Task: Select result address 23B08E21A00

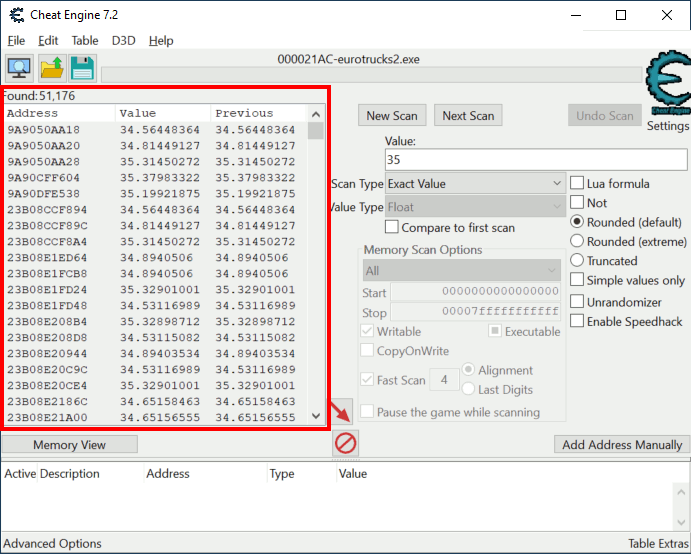Action: [x=47, y=417]
